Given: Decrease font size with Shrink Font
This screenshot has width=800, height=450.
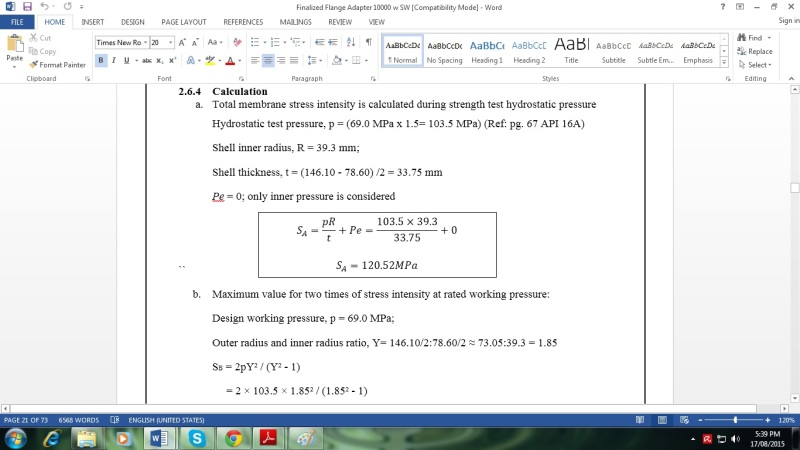Looking at the screenshot, I should [x=195, y=42].
